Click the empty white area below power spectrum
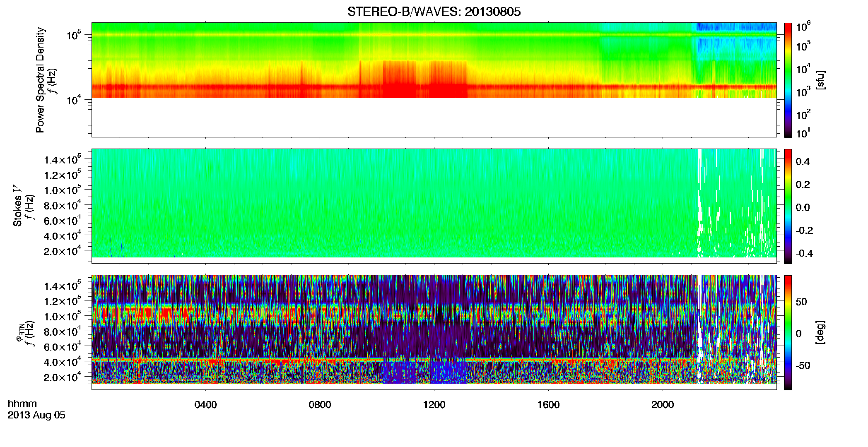This screenshot has width=868, height=447. pos(434,118)
